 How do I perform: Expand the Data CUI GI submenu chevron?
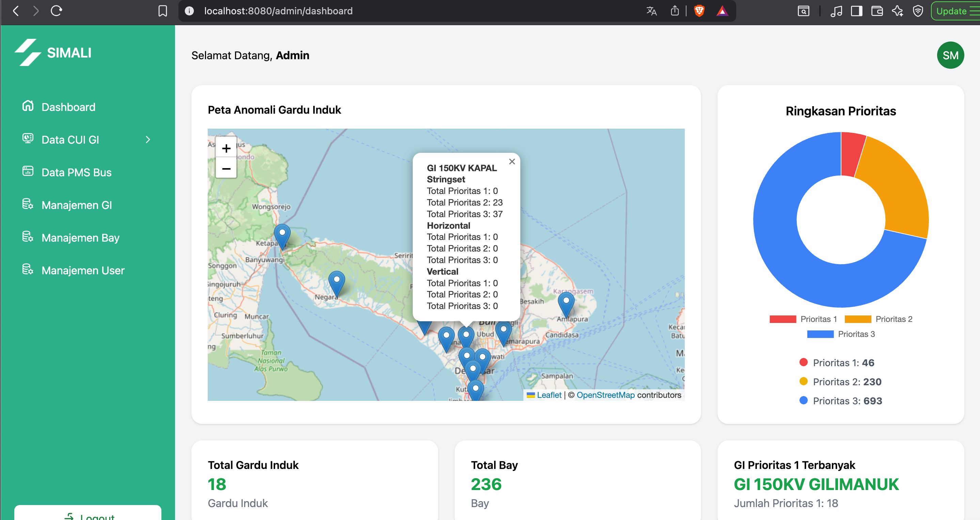[148, 140]
